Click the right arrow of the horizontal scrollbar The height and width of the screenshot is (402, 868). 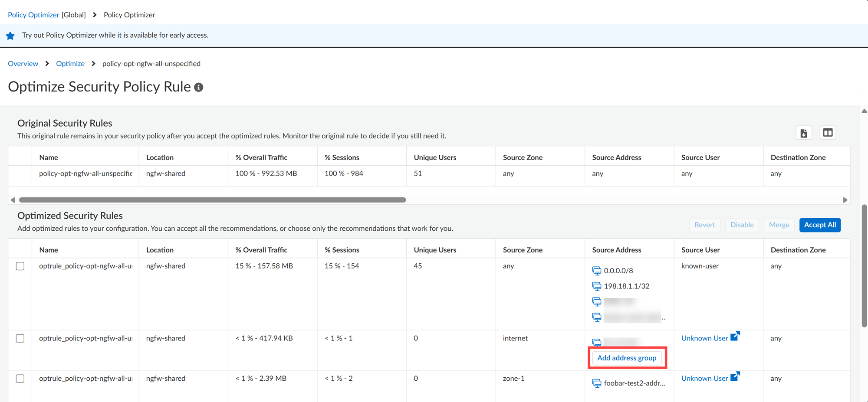click(x=845, y=200)
